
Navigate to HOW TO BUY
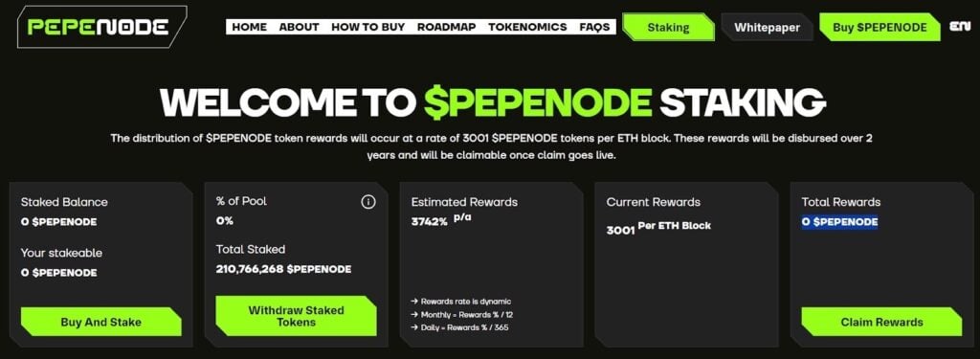coord(368,27)
